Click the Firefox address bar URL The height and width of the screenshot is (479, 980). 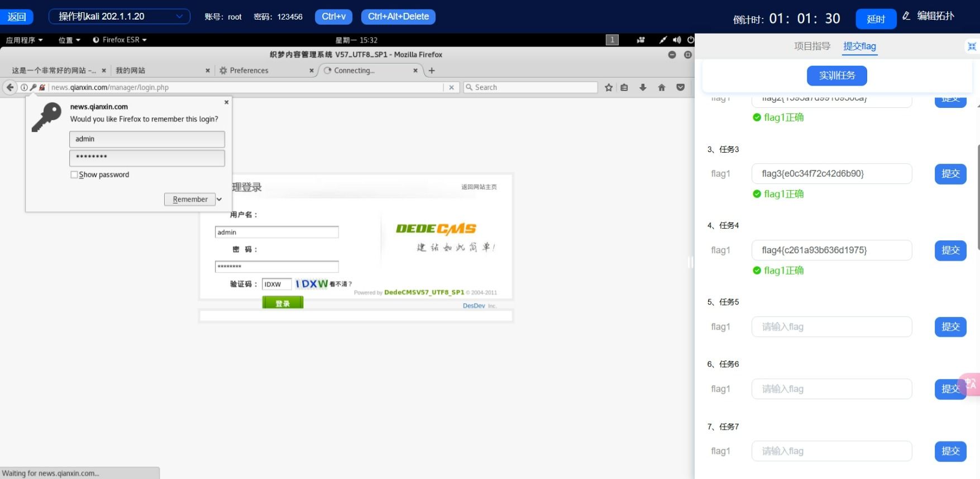(x=246, y=87)
